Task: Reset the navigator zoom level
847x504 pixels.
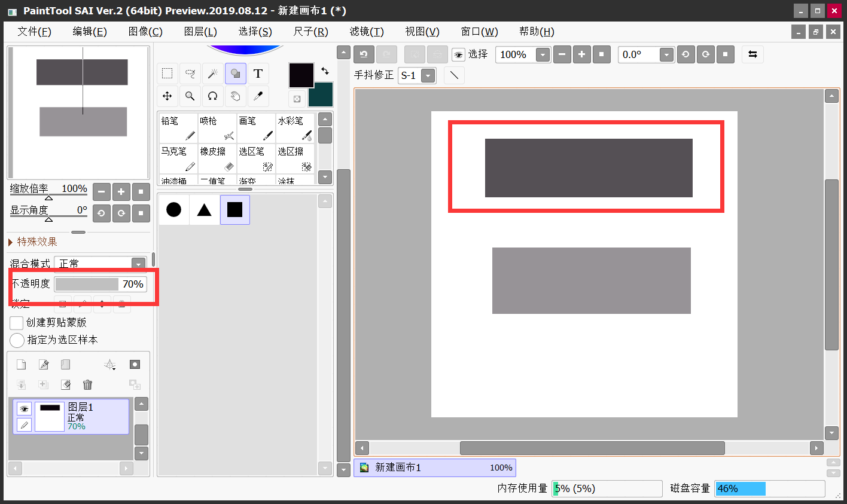Action: pyautogui.click(x=141, y=192)
